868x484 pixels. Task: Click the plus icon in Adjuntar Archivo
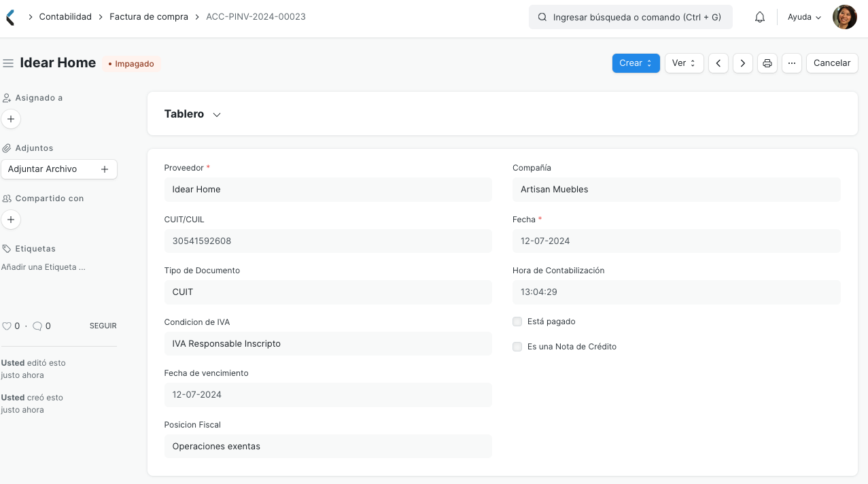click(105, 169)
